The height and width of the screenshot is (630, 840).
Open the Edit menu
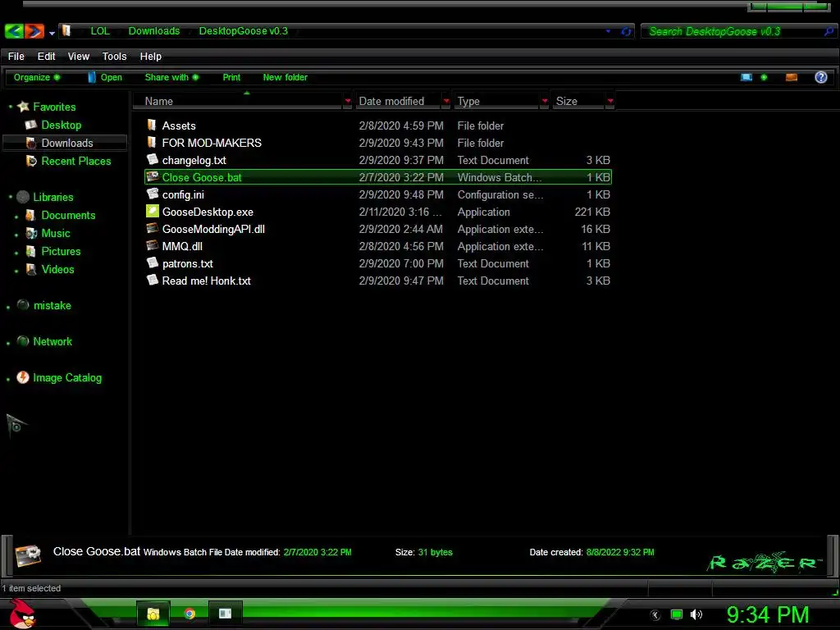[x=46, y=57]
